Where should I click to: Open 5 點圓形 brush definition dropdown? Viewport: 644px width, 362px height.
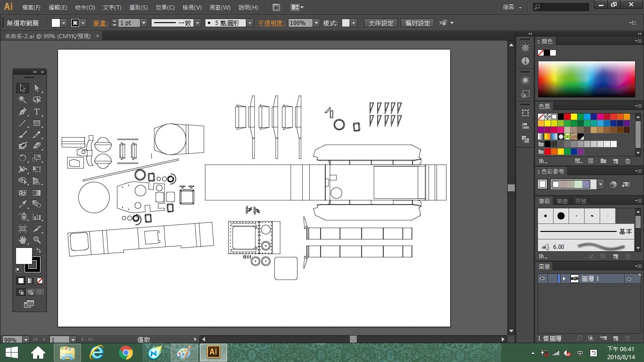(249, 23)
